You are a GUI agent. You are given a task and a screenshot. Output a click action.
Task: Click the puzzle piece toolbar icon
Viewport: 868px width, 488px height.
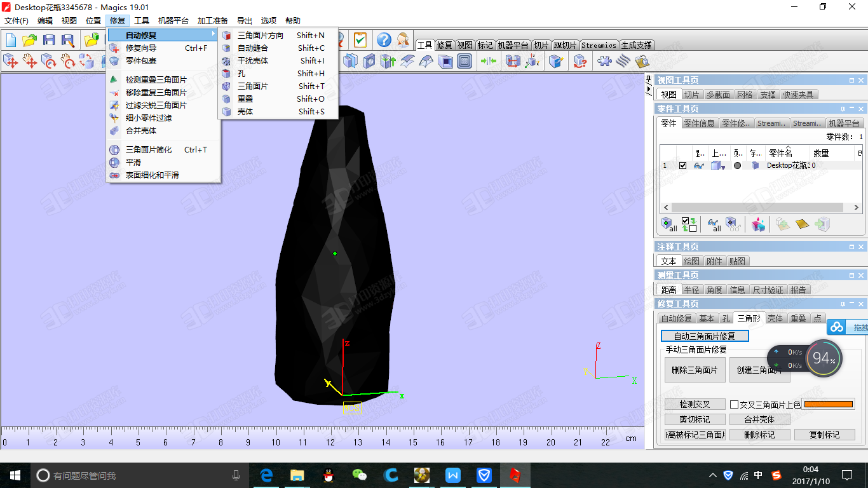pos(604,61)
